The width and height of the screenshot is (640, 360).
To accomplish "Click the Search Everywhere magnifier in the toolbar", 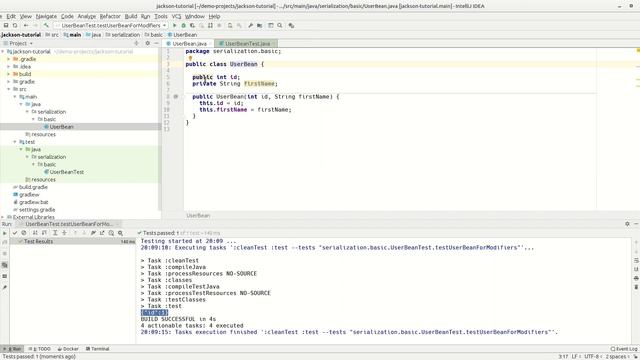I will (280, 25).
